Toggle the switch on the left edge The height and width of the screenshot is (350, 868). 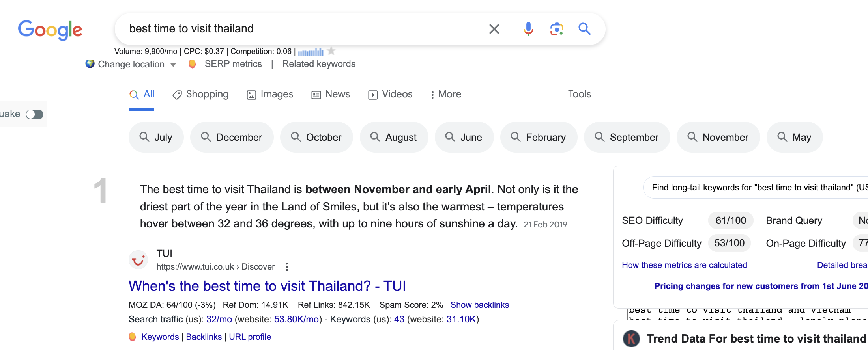(x=34, y=114)
